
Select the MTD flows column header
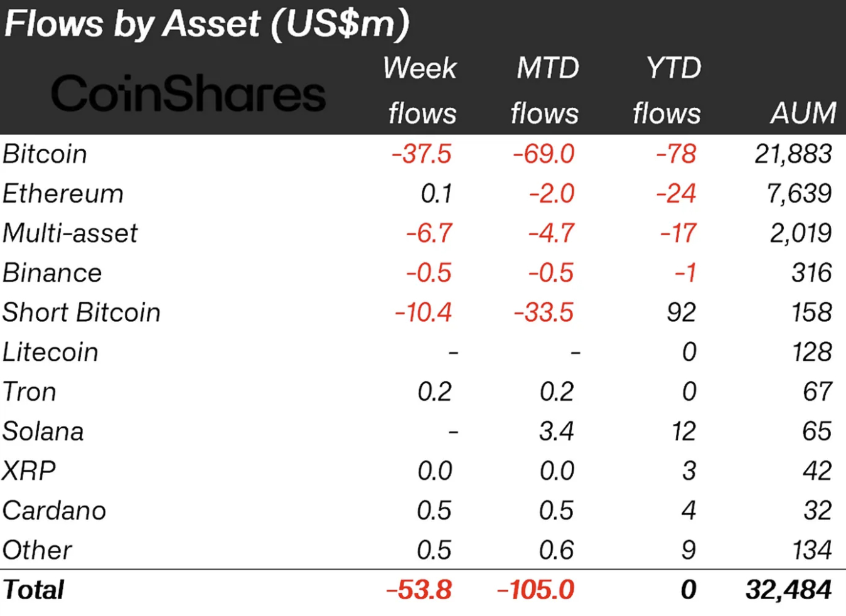click(x=545, y=90)
